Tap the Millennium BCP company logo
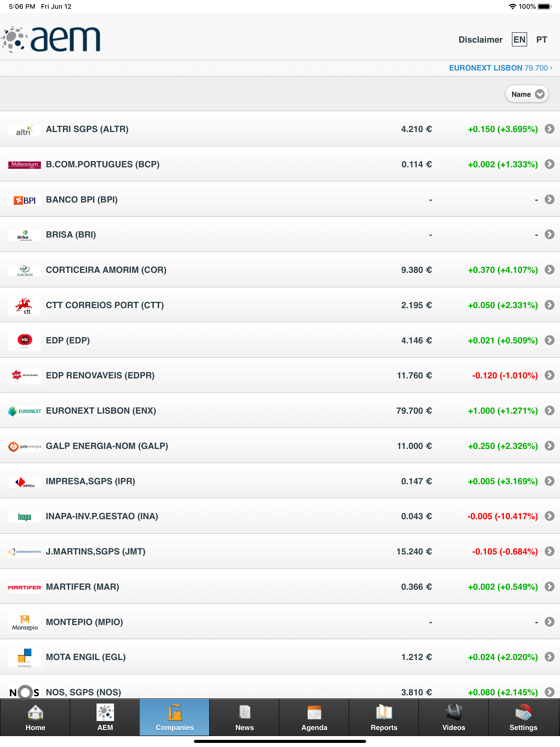 [24, 164]
